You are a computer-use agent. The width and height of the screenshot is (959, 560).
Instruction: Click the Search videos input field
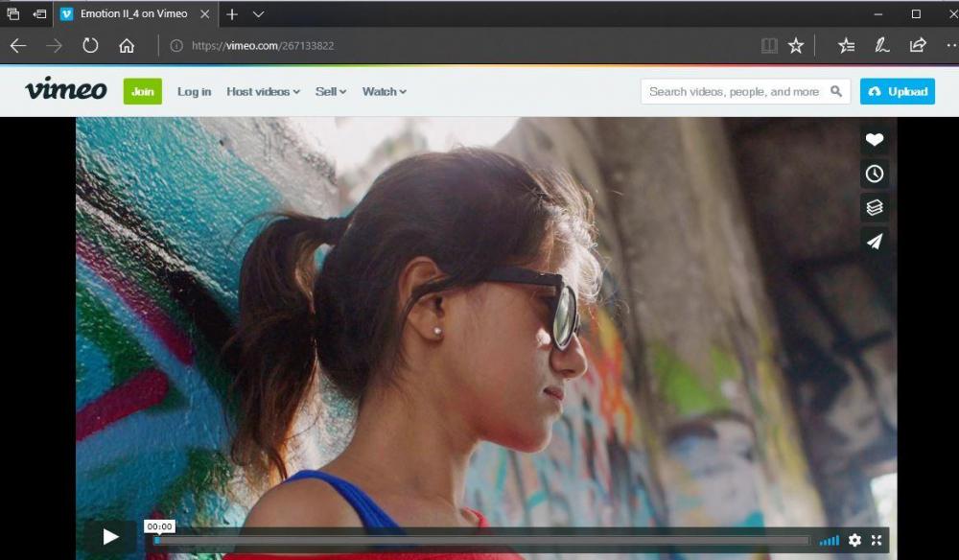(734, 92)
